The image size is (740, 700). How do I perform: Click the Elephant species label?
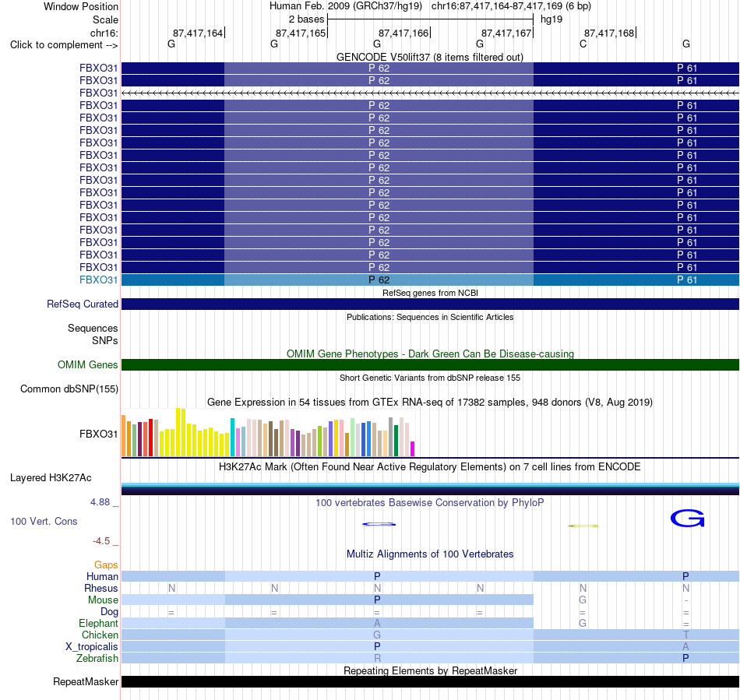[98, 623]
